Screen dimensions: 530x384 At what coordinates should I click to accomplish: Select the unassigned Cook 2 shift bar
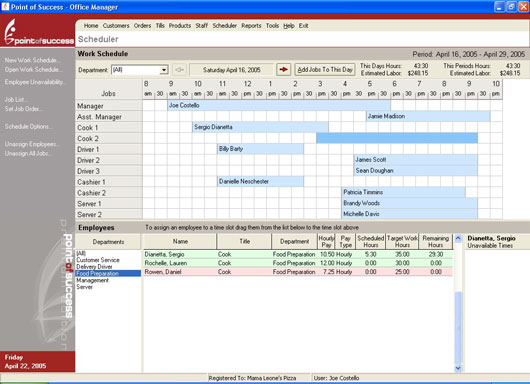(x=397, y=138)
